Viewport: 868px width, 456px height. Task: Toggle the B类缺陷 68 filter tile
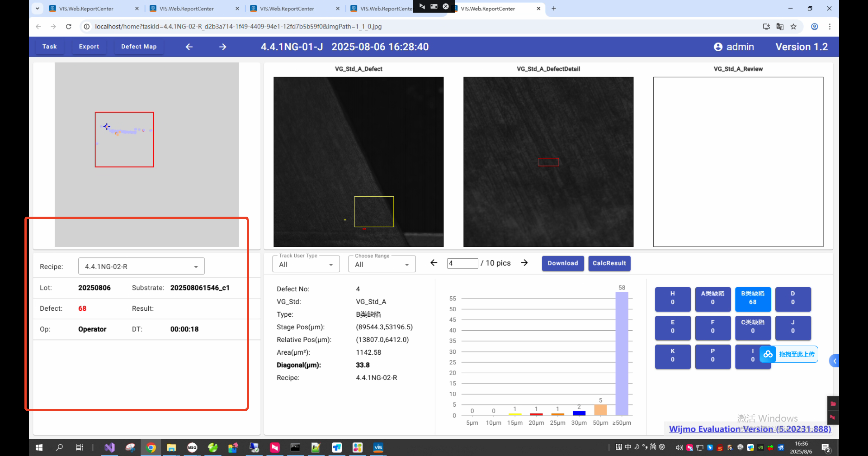tap(752, 299)
